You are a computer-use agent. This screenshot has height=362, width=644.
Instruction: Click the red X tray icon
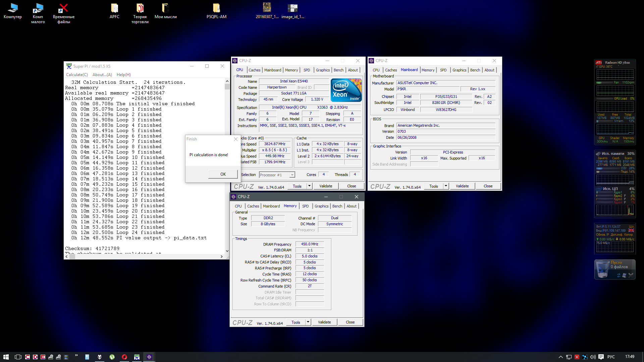[x=577, y=357]
